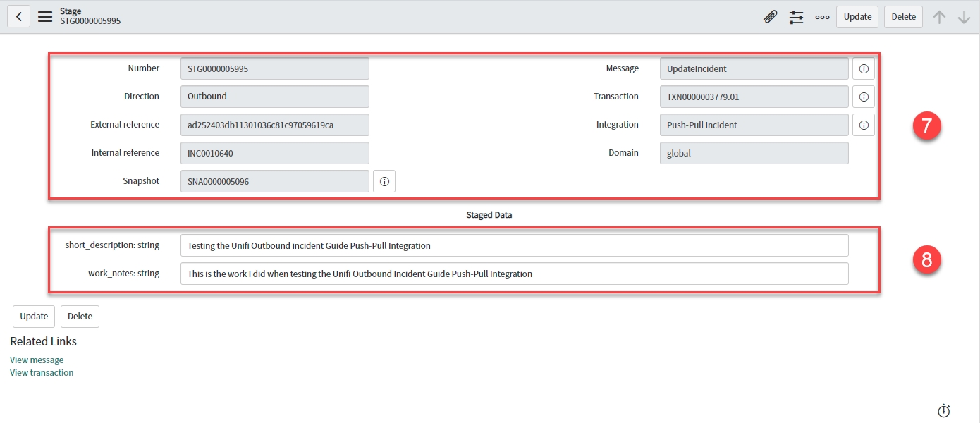Preview the Snapshot record info icon
The height and width of the screenshot is (423, 980).
point(384,181)
